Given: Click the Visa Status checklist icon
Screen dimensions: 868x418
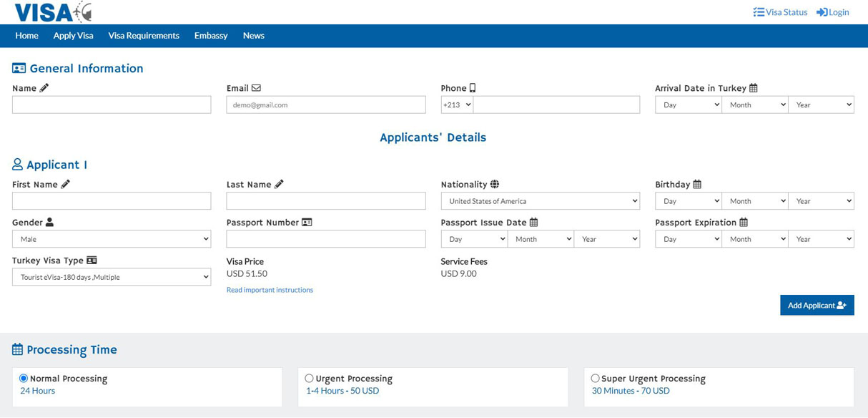Looking at the screenshot, I should pos(759,12).
